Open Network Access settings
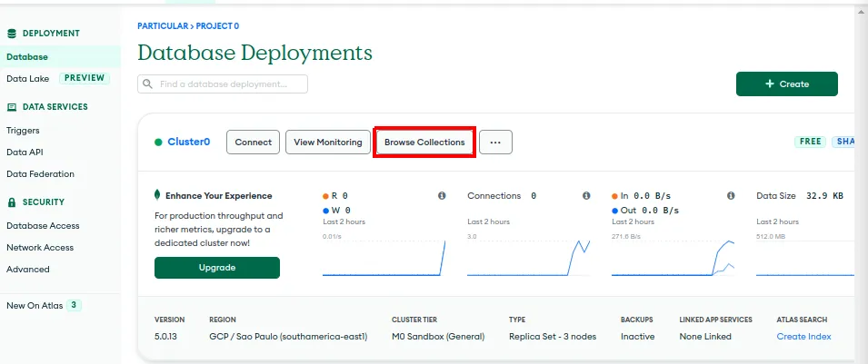 pyautogui.click(x=40, y=247)
